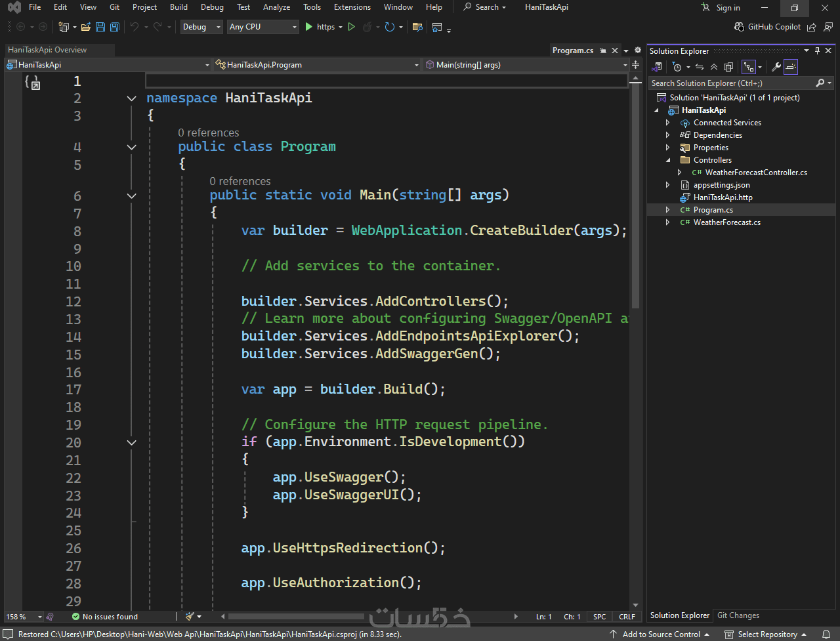Start debugging with green https play button

(x=310, y=27)
